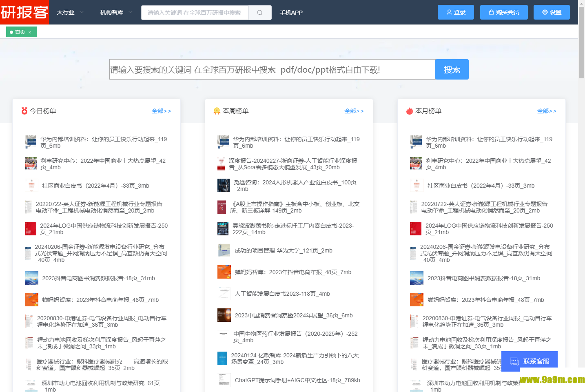Image resolution: width=585 pixels, height=392 pixels.
Task: Open 20240206-国金证券 report in 本月榜单
Action: click(486, 253)
